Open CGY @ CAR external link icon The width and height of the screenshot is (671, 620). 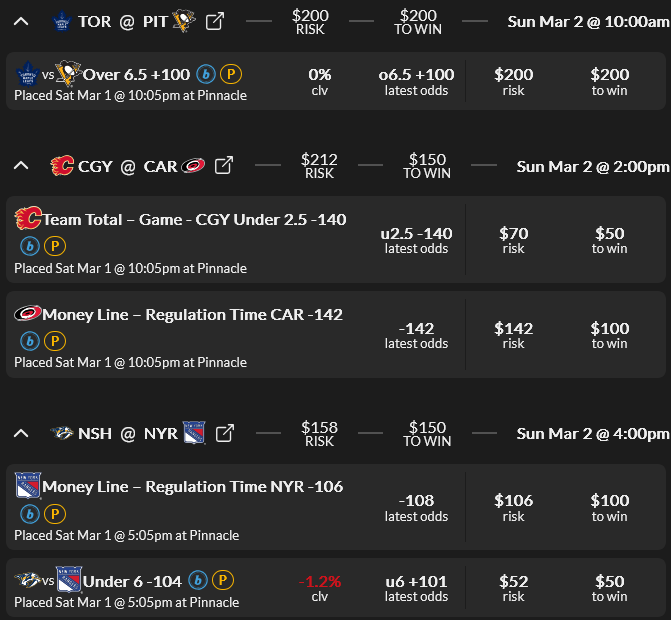[x=225, y=166]
